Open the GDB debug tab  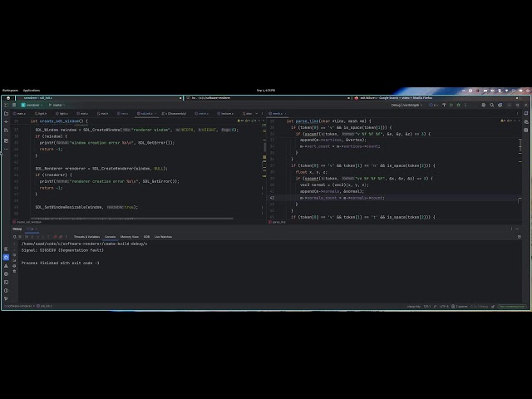coord(146,237)
